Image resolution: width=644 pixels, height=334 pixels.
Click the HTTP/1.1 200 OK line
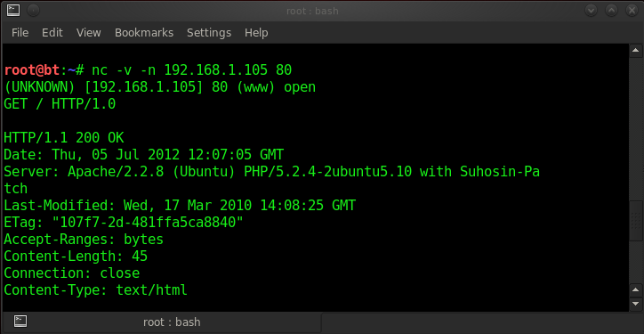[64, 138]
